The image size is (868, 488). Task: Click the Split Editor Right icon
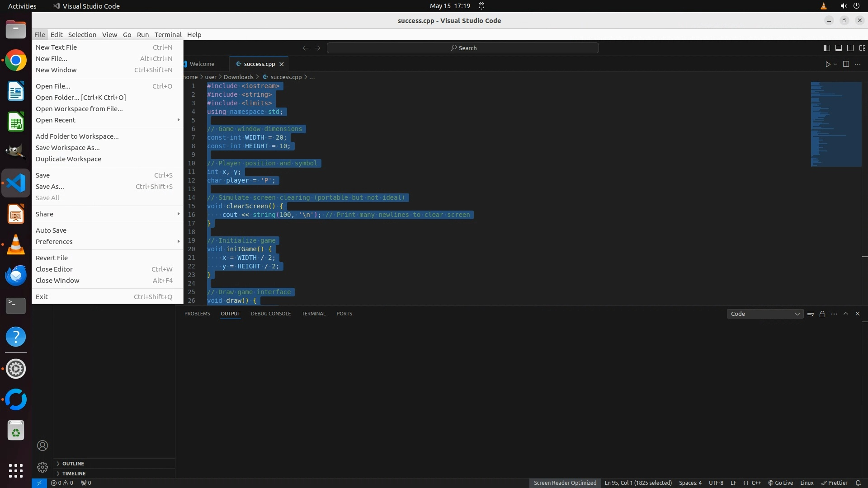846,64
